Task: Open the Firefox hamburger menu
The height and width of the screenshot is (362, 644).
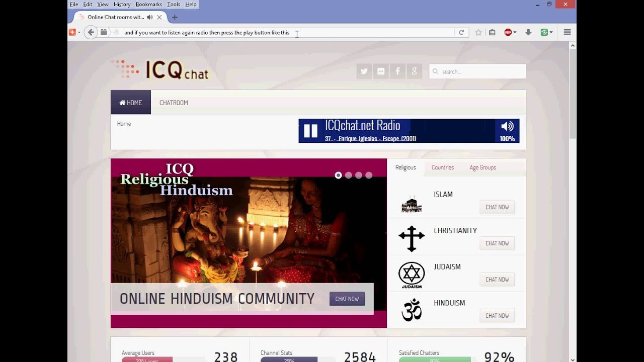Action: click(x=567, y=32)
